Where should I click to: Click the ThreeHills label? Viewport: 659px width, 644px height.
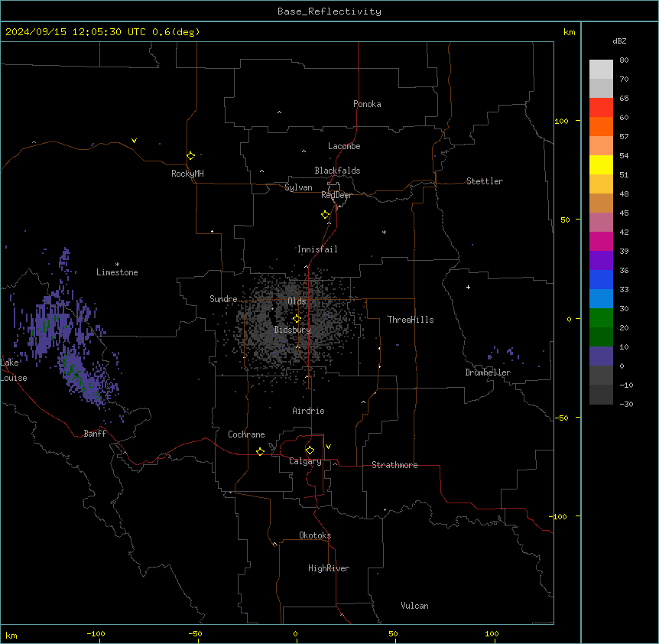[x=411, y=320]
